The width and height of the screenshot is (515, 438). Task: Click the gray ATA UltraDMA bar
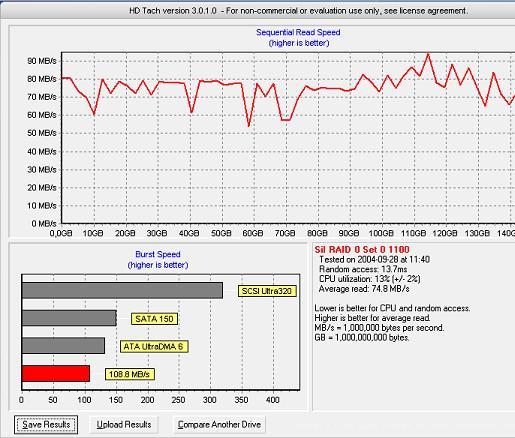click(63, 346)
